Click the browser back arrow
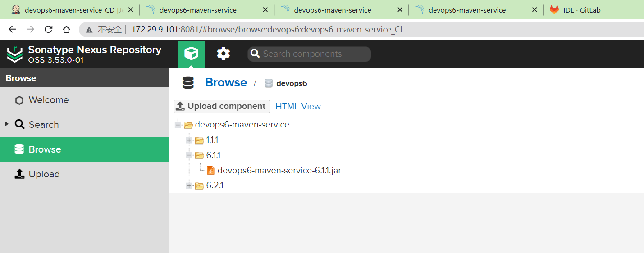Image resolution: width=644 pixels, height=253 pixels. [x=12, y=29]
